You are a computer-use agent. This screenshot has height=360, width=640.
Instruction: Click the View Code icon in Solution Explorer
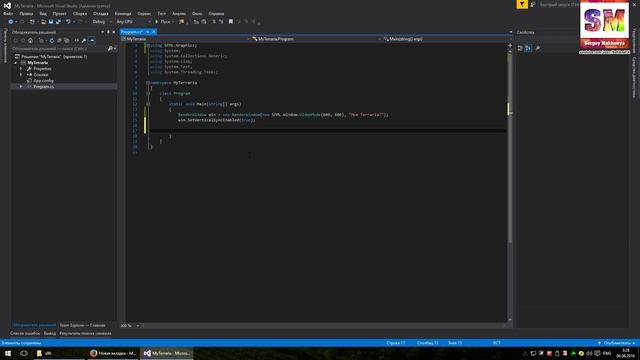pos(76,40)
